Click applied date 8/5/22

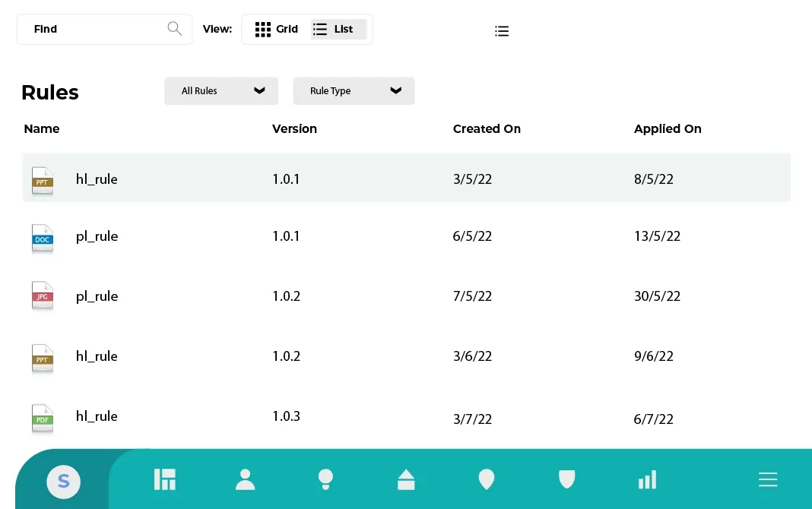(x=654, y=179)
